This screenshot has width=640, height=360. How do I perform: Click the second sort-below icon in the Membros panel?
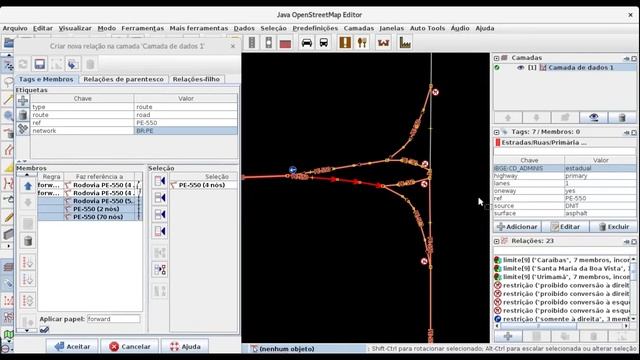pos(28,280)
